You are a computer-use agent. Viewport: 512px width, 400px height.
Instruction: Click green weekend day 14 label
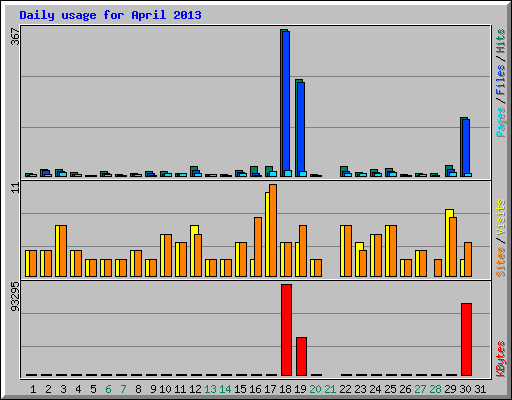pos(225,389)
